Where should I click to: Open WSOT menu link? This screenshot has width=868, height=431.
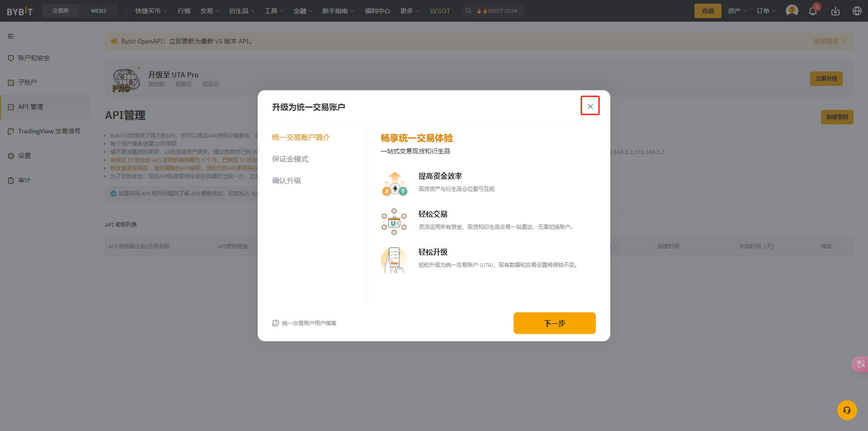(440, 11)
